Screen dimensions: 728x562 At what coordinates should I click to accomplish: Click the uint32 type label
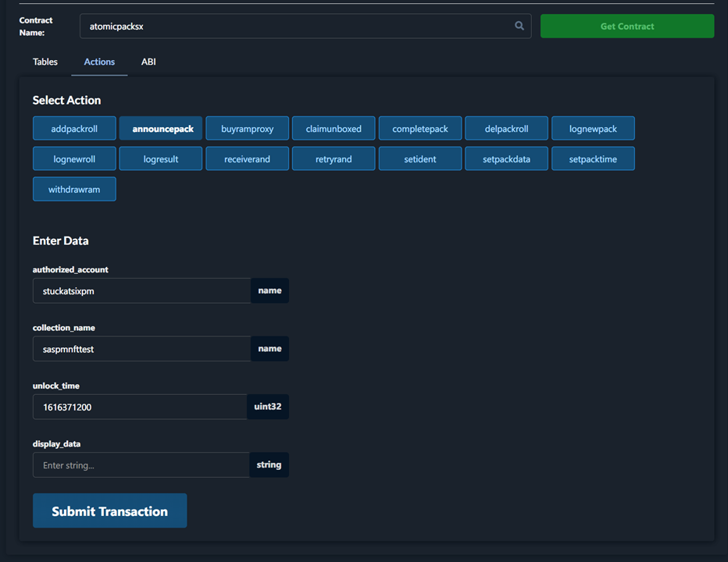coord(267,407)
